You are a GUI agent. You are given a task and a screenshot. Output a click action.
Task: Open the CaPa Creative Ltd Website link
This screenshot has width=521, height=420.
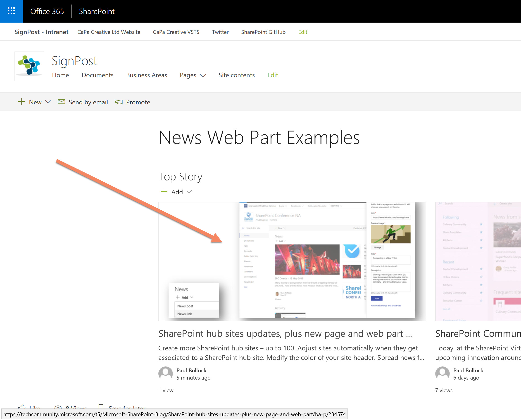[109, 32]
